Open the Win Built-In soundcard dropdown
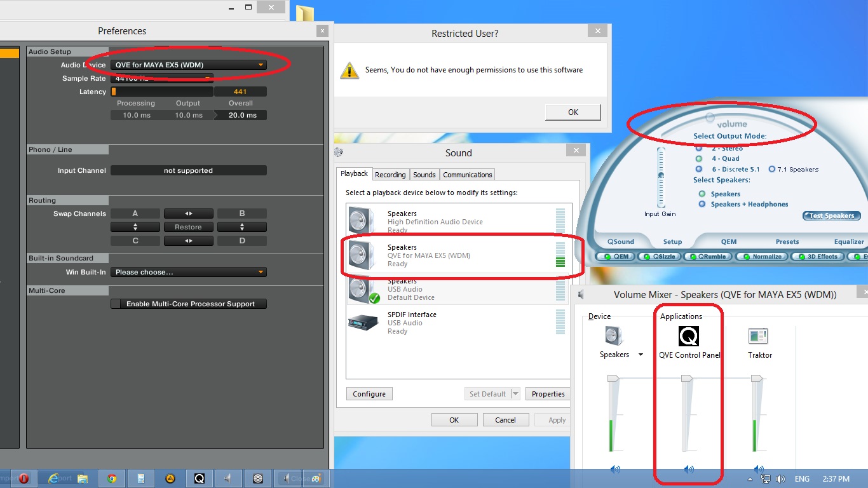The image size is (868, 488). (x=189, y=272)
